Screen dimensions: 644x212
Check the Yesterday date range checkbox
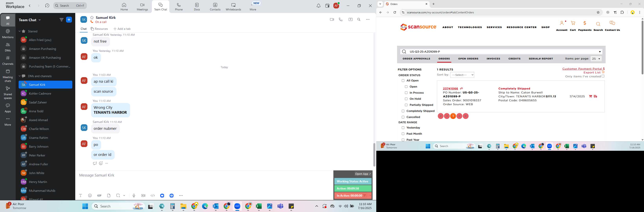point(403,128)
